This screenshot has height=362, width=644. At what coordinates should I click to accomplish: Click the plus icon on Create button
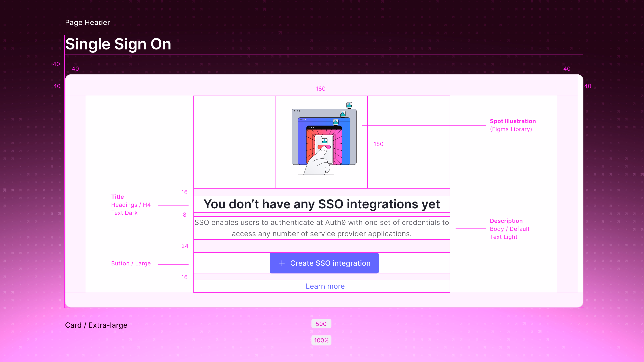coord(282,263)
